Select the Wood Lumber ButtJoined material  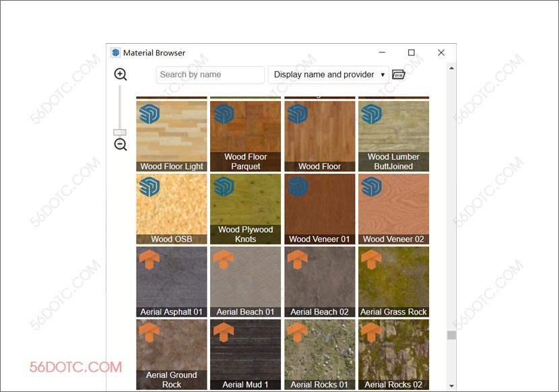(x=393, y=135)
